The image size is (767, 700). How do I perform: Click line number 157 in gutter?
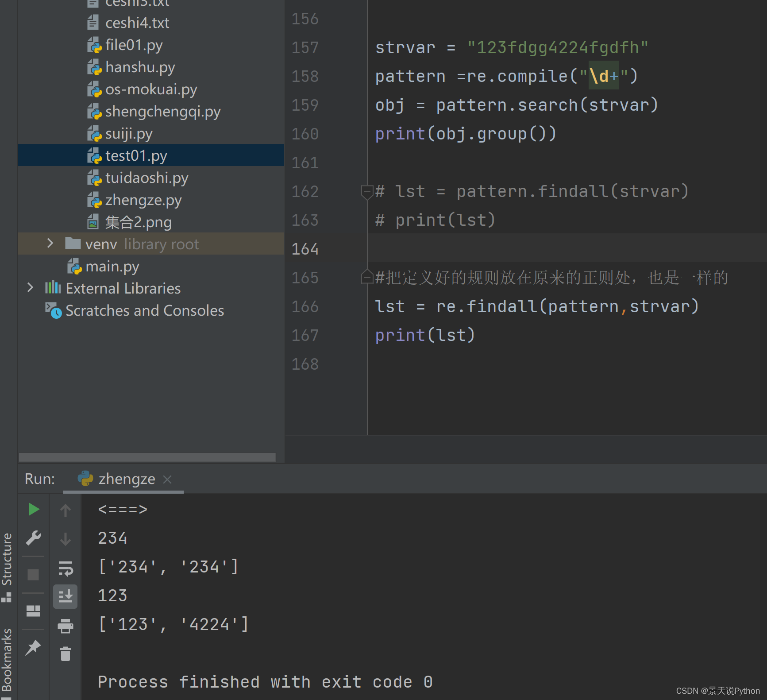[305, 47]
